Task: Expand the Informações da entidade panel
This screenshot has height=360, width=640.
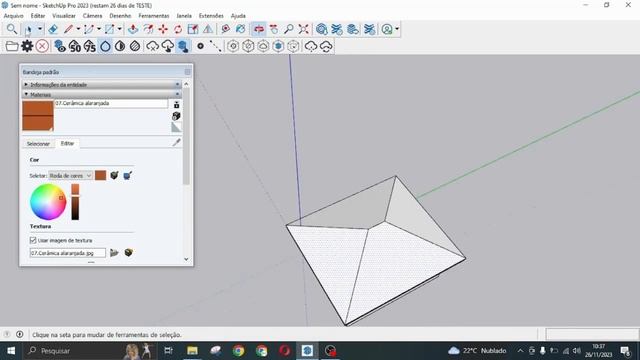Action: tap(102, 84)
